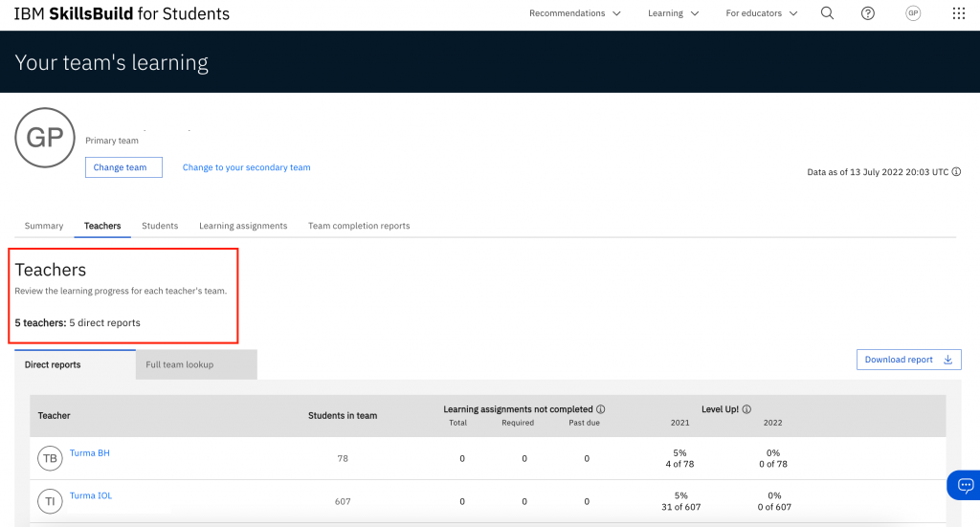Open the Learning assignments tab

(x=243, y=226)
